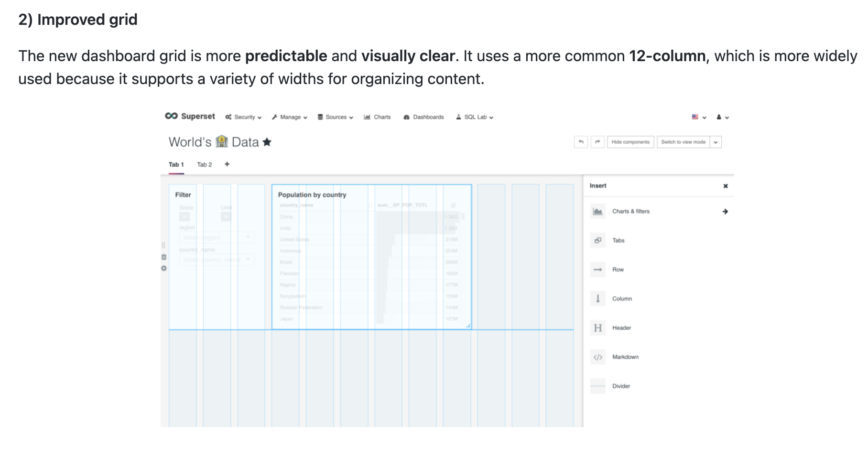The width and height of the screenshot is (868, 451).
Task: Select the Divider insert icon
Action: [x=597, y=386]
